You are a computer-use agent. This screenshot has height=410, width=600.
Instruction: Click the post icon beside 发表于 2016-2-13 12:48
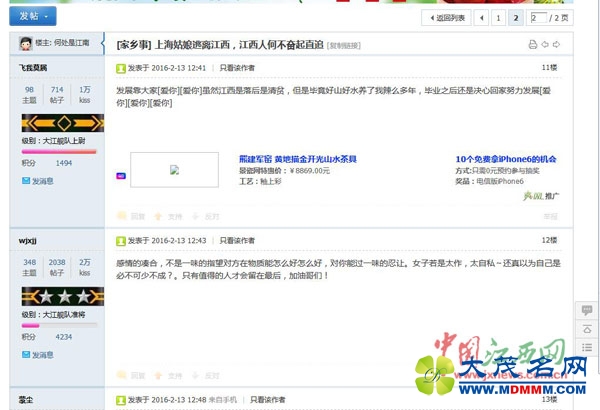click(121, 400)
